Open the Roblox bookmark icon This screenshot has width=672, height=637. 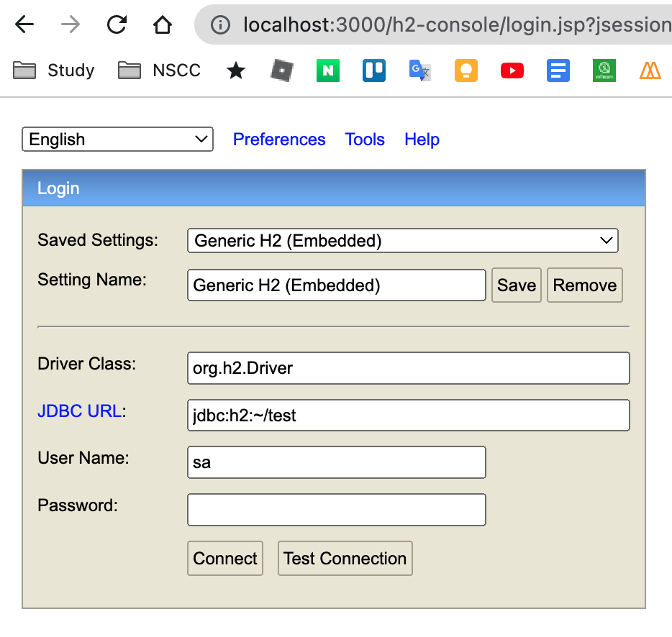(282, 70)
